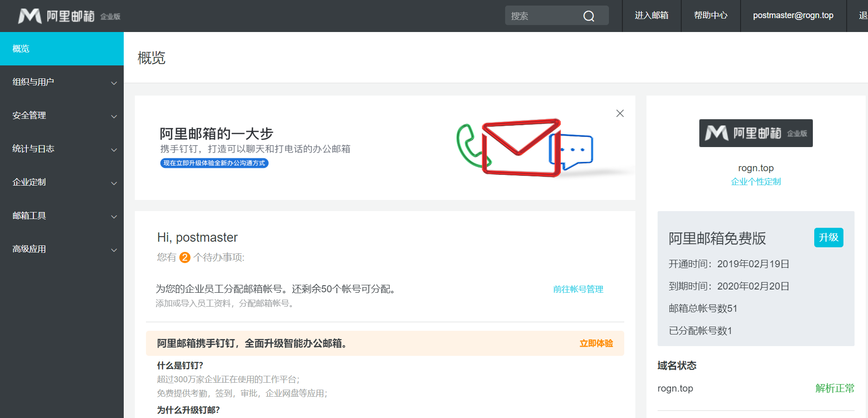This screenshot has width=868, height=418.
Task: Open the 高级应用 sidebar menu
Action: (62, 249)
